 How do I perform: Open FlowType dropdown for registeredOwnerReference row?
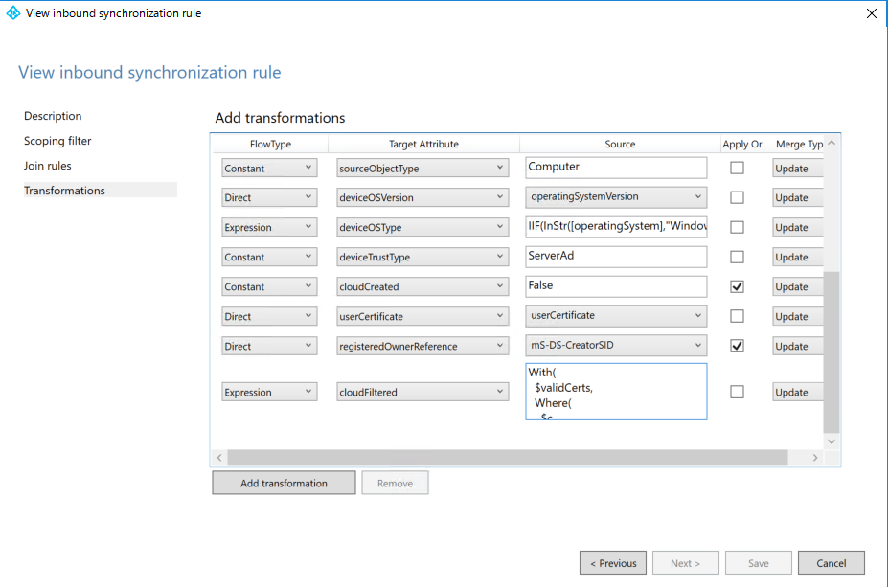click(x=269, y=346)
